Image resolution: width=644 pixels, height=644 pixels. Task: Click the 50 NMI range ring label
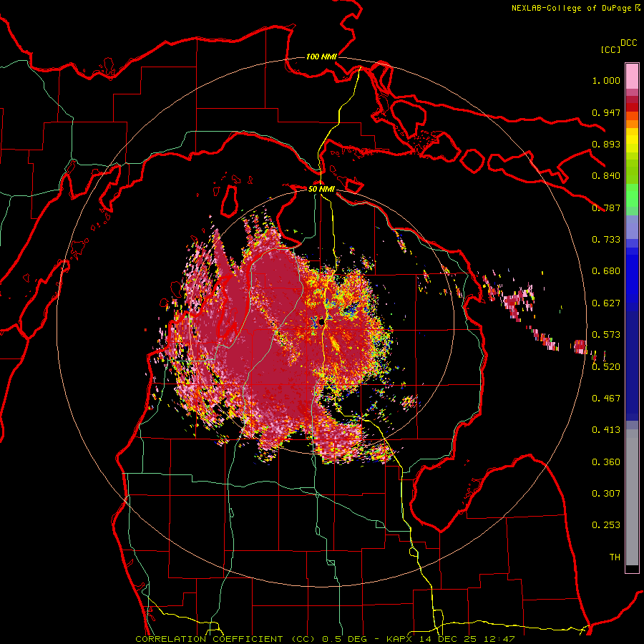(321, 189)
